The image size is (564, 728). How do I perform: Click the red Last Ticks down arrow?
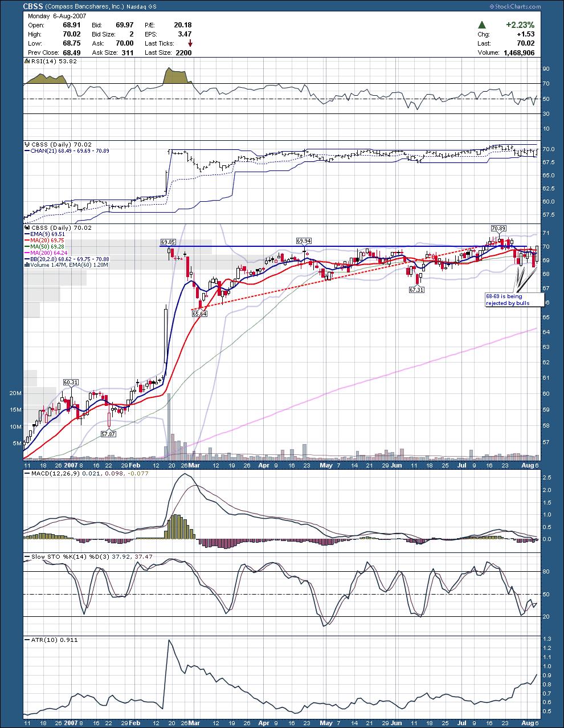coord(189,43)
